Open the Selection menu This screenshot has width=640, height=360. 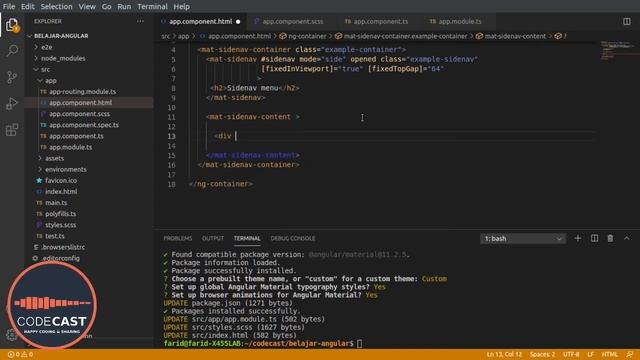56,7
